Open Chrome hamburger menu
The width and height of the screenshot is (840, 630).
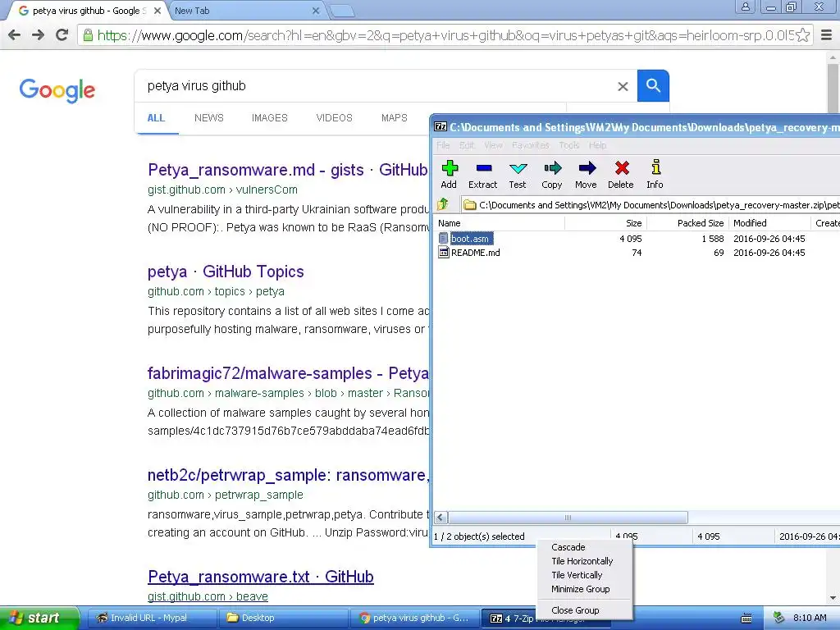click(x=827, y=35)
